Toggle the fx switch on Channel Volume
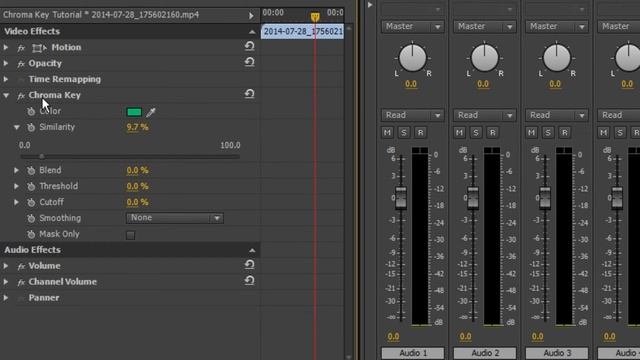This screenshot has height=360, width=640. (21, 282)
